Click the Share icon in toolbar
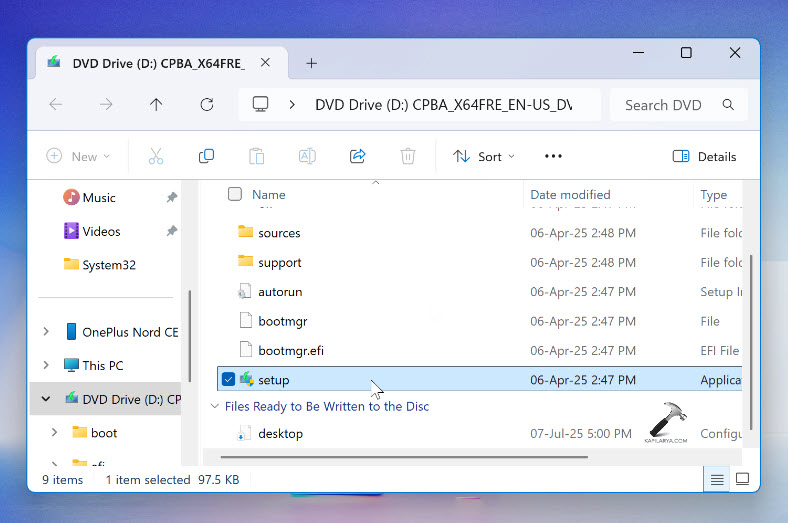 coord(357,156)
